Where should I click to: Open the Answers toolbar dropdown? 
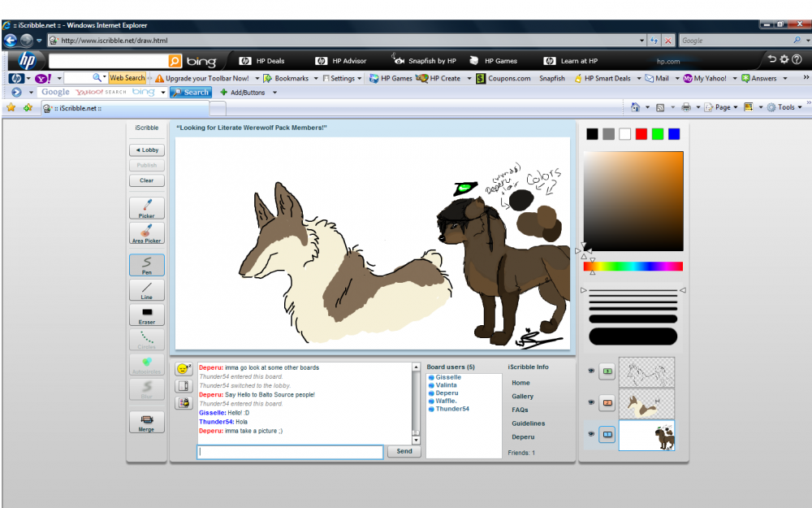coord(785,78)
